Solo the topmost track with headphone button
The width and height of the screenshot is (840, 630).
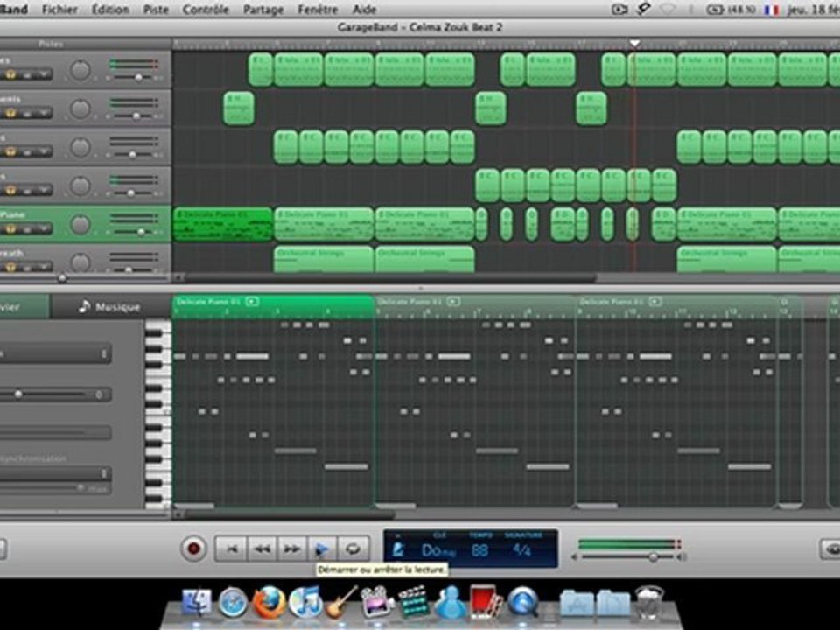10,74
